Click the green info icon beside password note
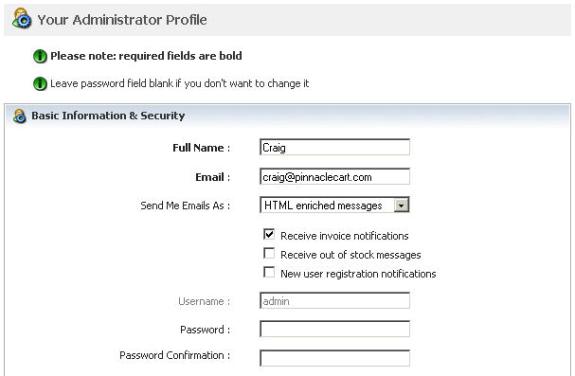 tap(40, 84)
